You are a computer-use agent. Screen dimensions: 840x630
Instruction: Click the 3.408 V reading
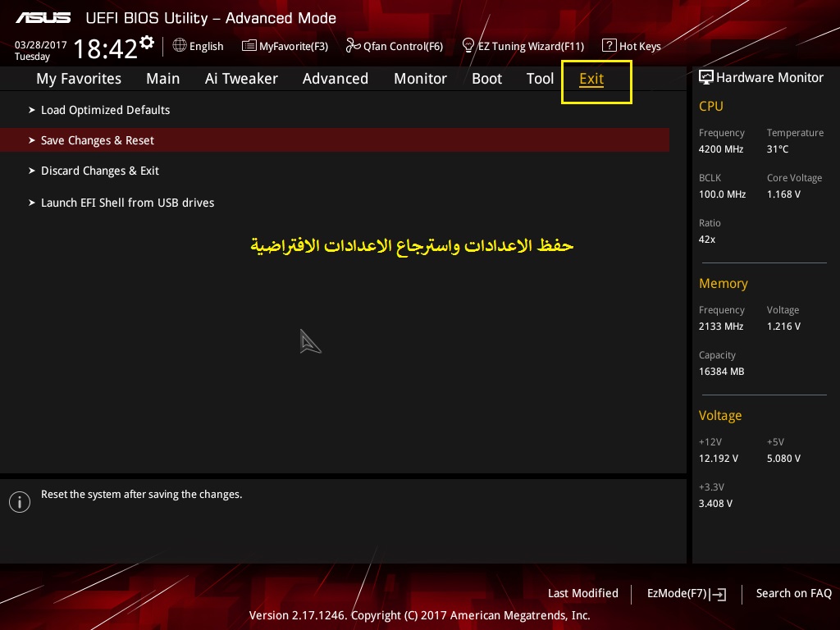click(715, 503)
